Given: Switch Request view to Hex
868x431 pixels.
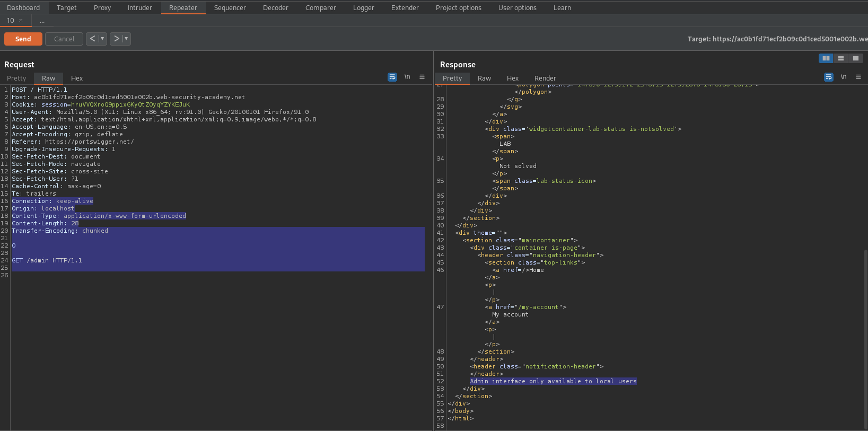Looking at the screenshot, I should [x=77, y=78].
